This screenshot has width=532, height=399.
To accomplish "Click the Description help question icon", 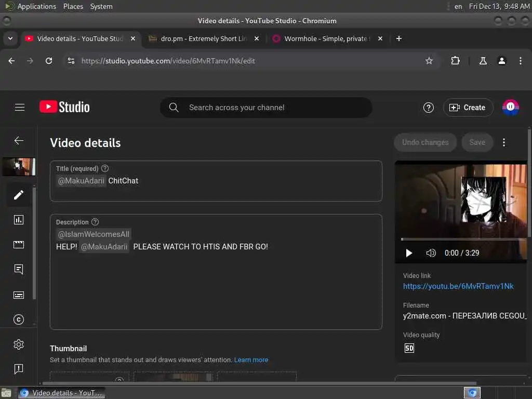I will [95, 222].
